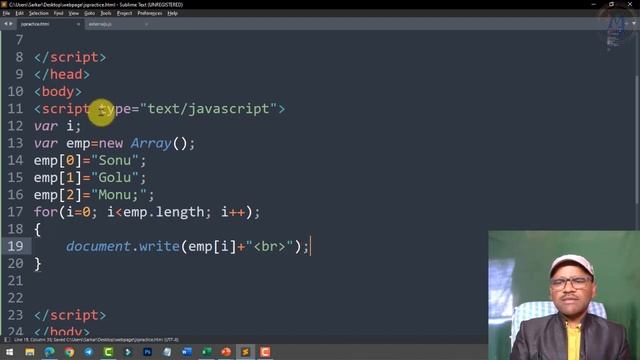Launch Microsoft Edge from the taskbar

click(x=49, y=352)
